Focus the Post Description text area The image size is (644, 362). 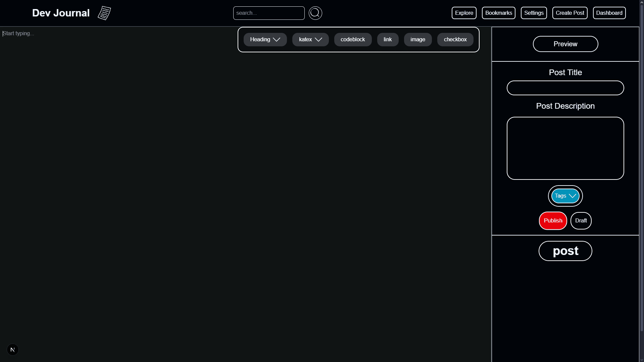click(565, 148)
